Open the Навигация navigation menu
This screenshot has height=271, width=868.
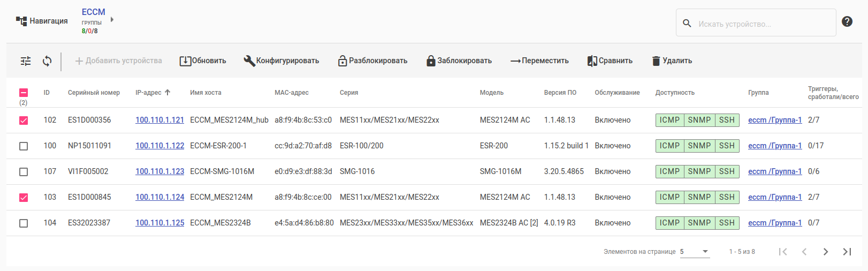click(x=42, y=21)
